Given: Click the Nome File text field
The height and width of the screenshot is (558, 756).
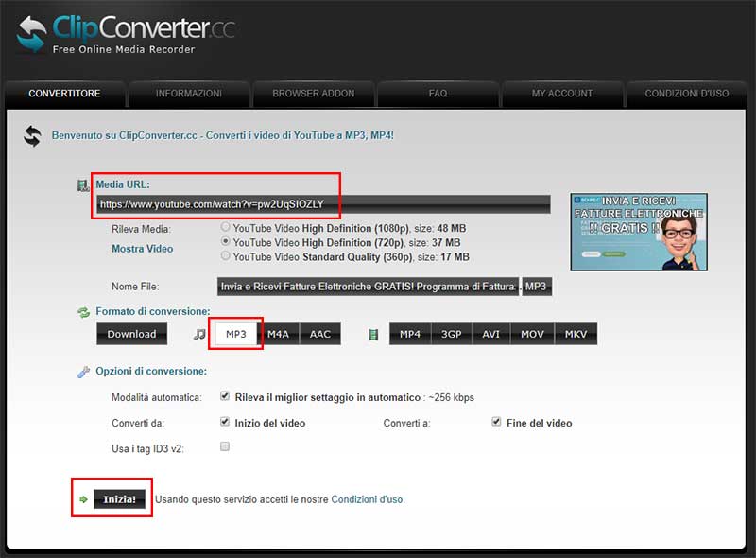Looking at the screenshot, I should pyautogui.click(x=368, y=287).
